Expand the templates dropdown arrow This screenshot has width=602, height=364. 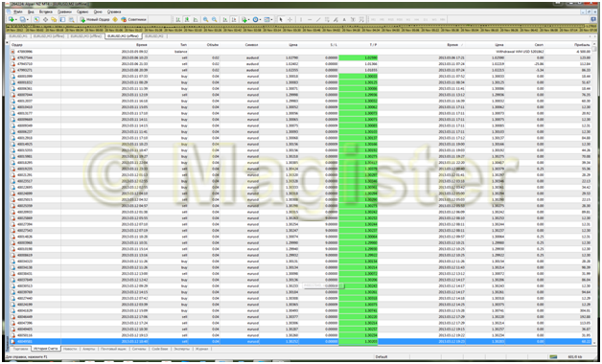click(272, 19)
